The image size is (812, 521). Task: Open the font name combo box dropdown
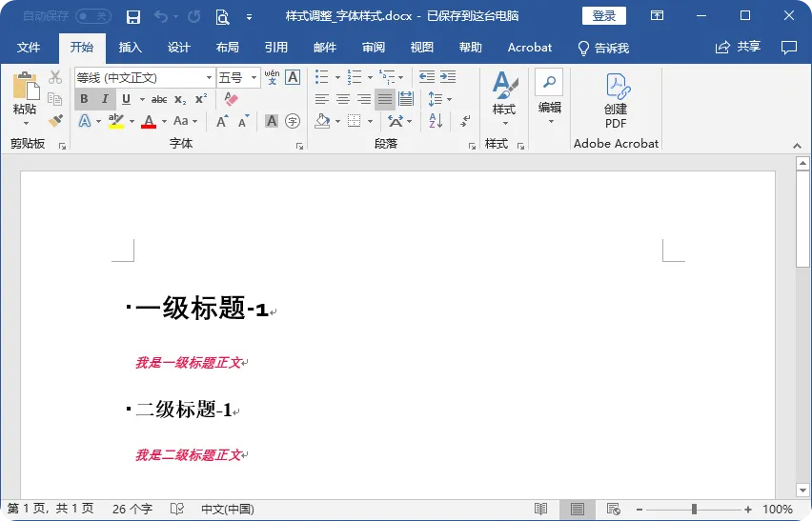pos(209,77)
